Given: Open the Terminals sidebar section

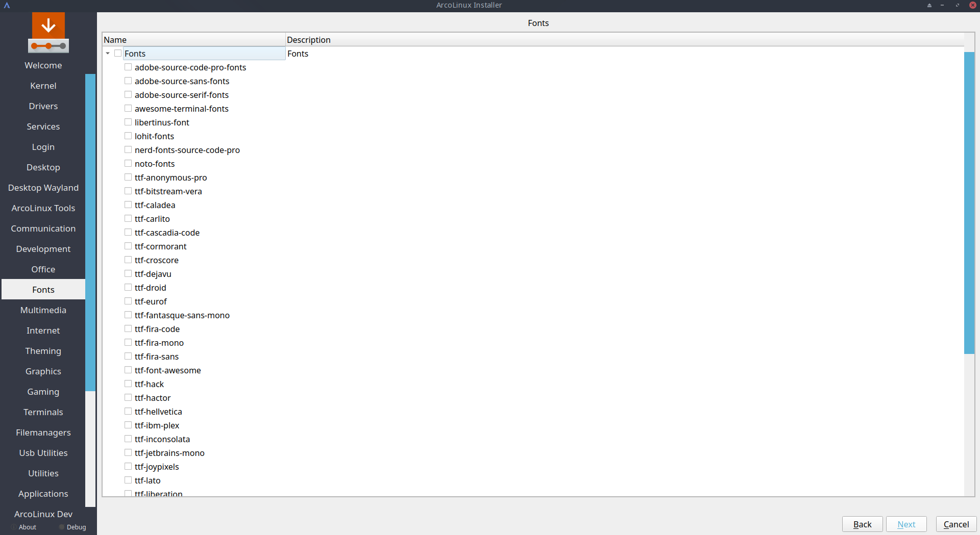Looking at the screenshot, I should [x=43, y=412].
